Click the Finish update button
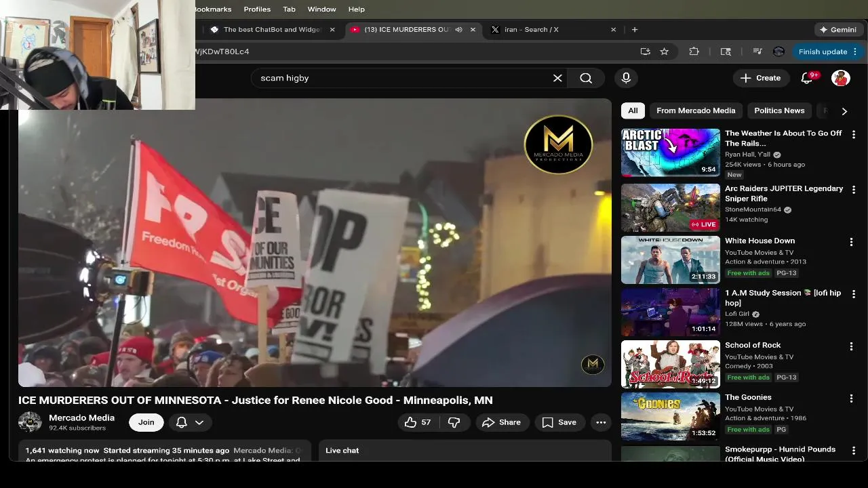The height and width of the screenshot is (488, 868). 823,52
